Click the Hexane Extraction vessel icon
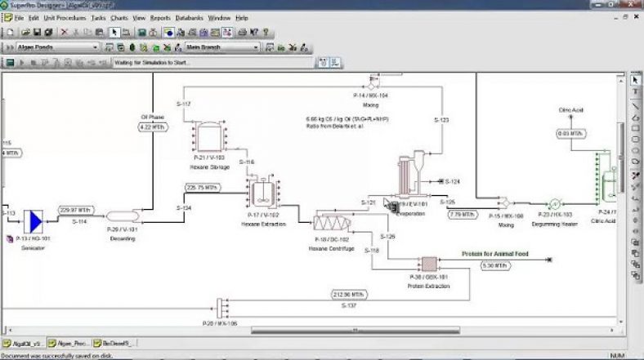The height and width of the screenshot is (360, 644). click(x=263, y=193)
